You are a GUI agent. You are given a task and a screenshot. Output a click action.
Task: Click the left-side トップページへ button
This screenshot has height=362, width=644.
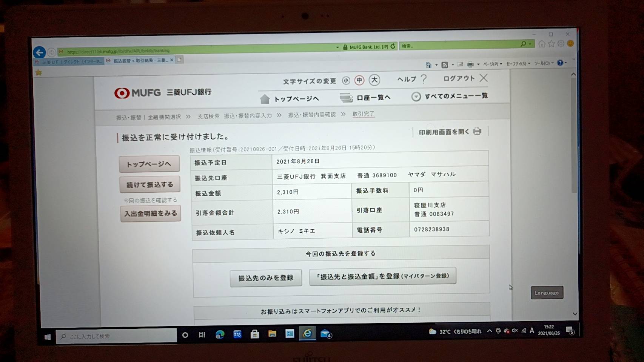coord(149,164)
